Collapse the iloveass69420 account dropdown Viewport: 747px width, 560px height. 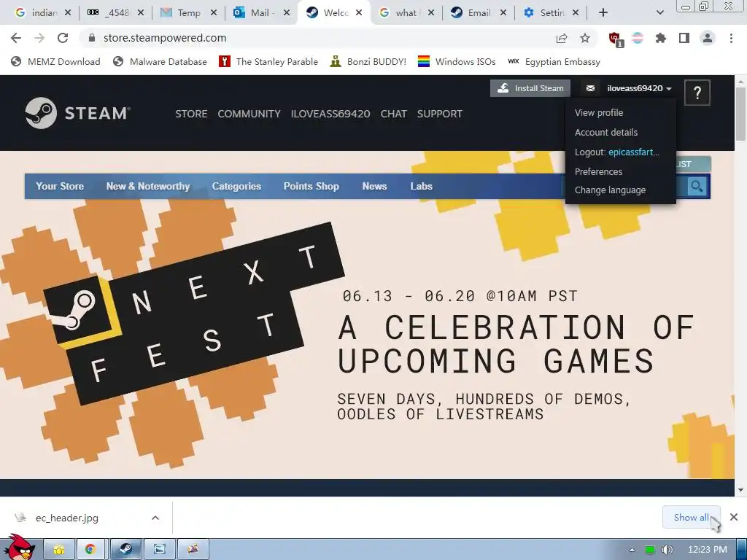point(639,88)
